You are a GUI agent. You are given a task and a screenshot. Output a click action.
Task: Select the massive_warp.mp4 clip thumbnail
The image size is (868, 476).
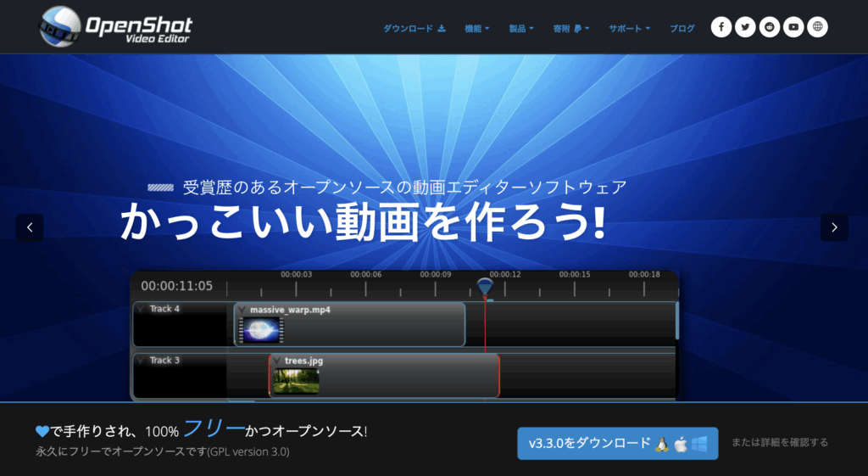[262, 329]
